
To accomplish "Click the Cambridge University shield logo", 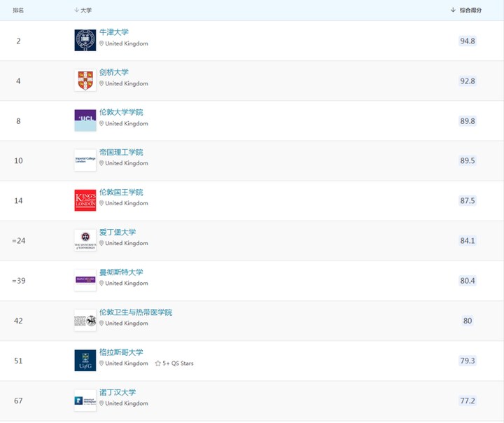I will click(85, 80).
